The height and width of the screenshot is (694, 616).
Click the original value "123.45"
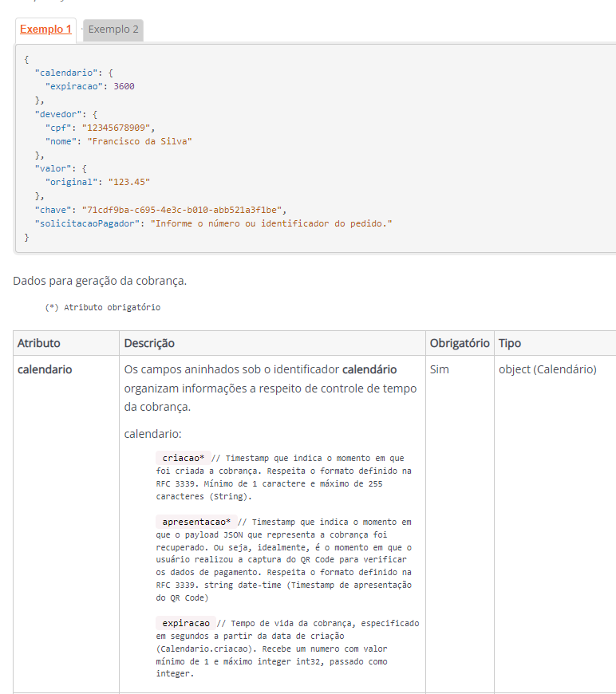[x=128, y=183]
